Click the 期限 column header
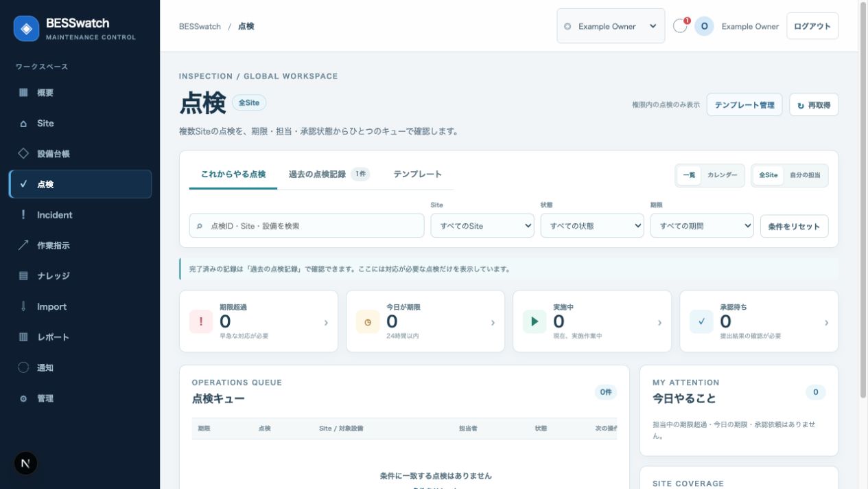 (204, 429)
